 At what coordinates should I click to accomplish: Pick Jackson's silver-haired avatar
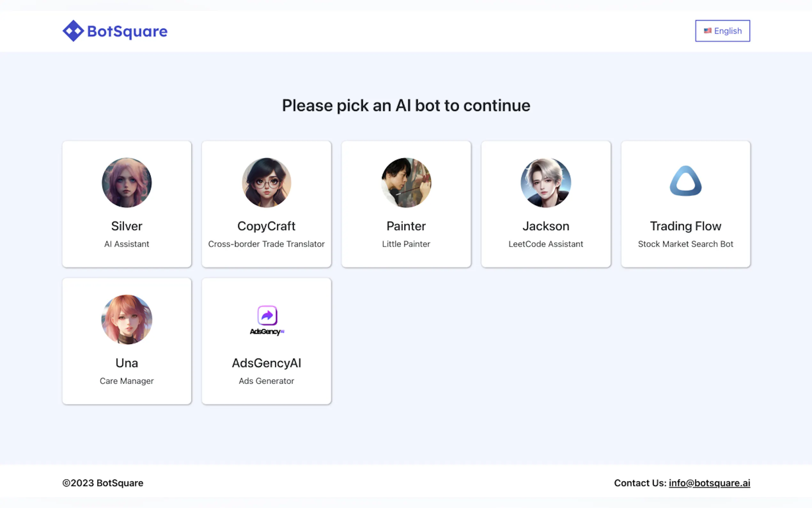[x=545, y=183]
